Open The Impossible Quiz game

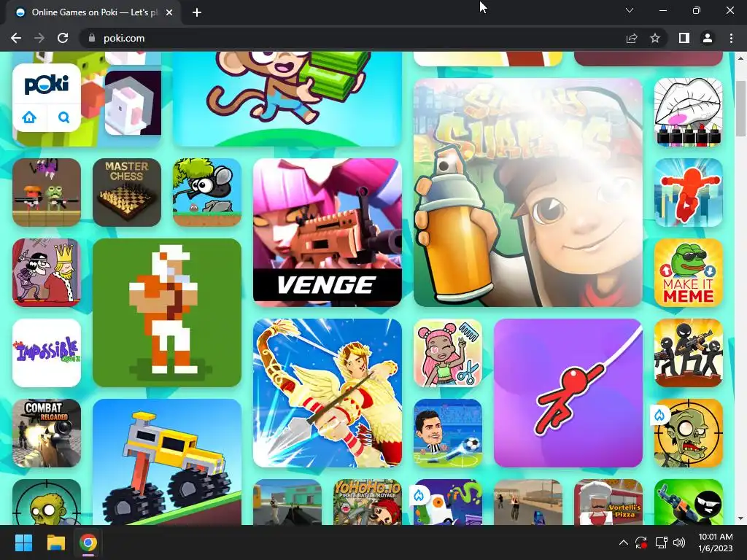(47, 353)
